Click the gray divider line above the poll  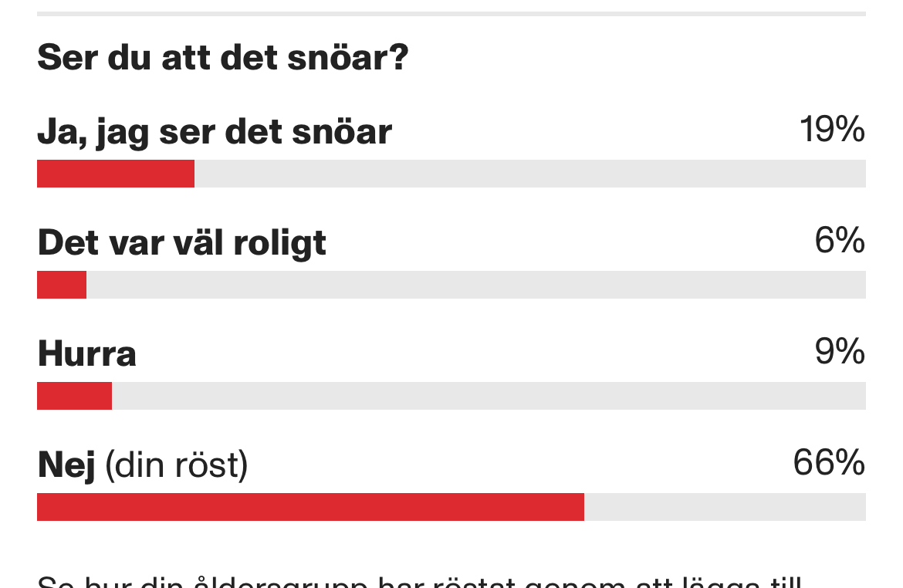pyautogui.click(x=451, y=14)
